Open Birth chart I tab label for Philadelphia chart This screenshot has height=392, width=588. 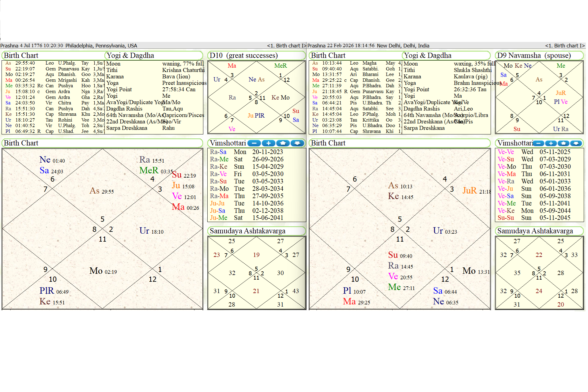point(286,46)
